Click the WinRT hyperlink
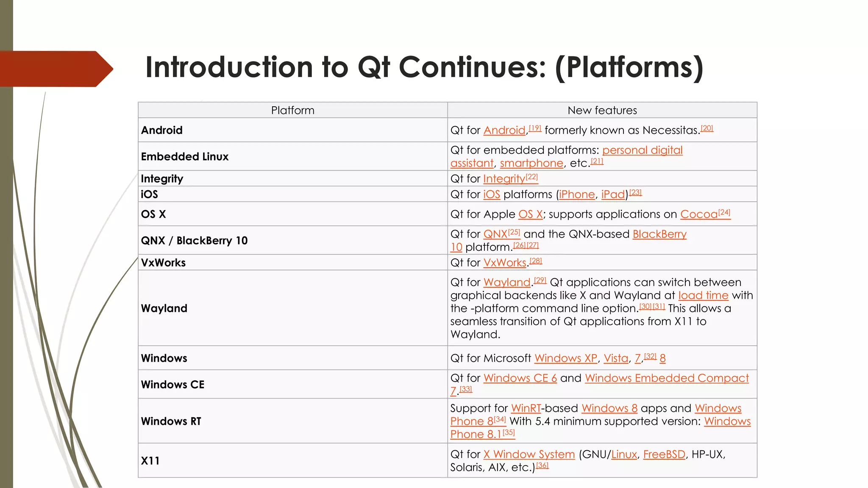The image size is (868, 488). click(x=526, y=408)
